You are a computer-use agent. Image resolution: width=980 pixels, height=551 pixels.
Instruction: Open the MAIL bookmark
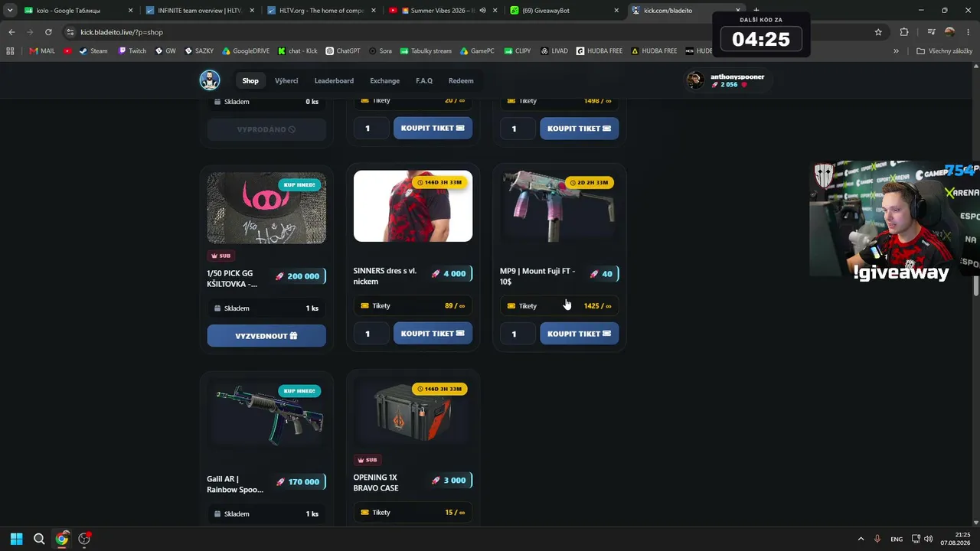coord(42,51)
